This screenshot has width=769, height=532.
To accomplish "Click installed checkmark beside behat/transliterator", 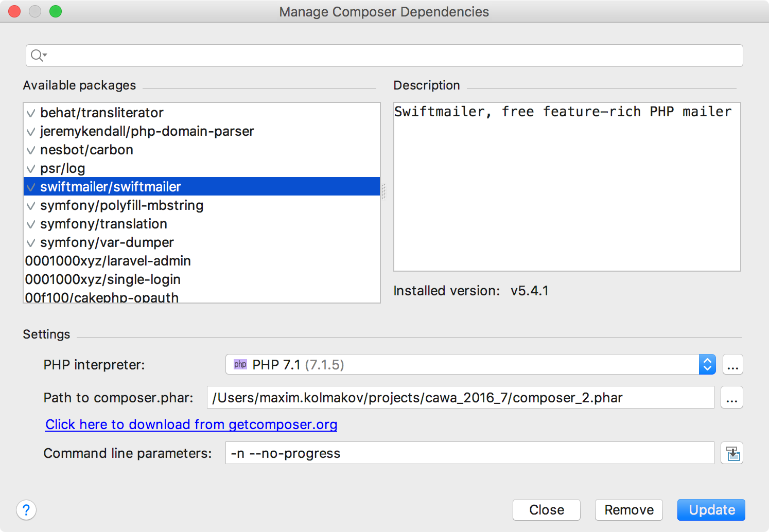I will pos(31,113).
